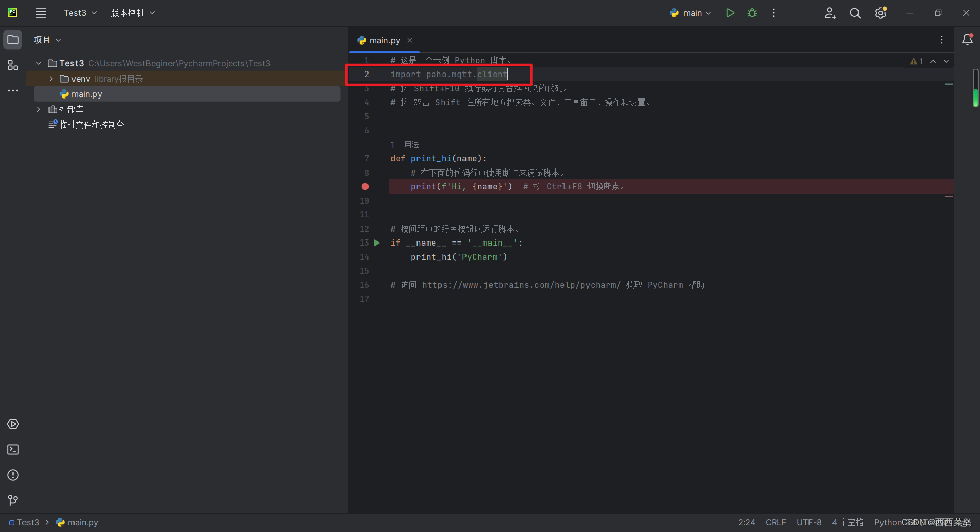Select 外部库 in project tree
Screen dimensions: 980x532
tap(65, 109)
